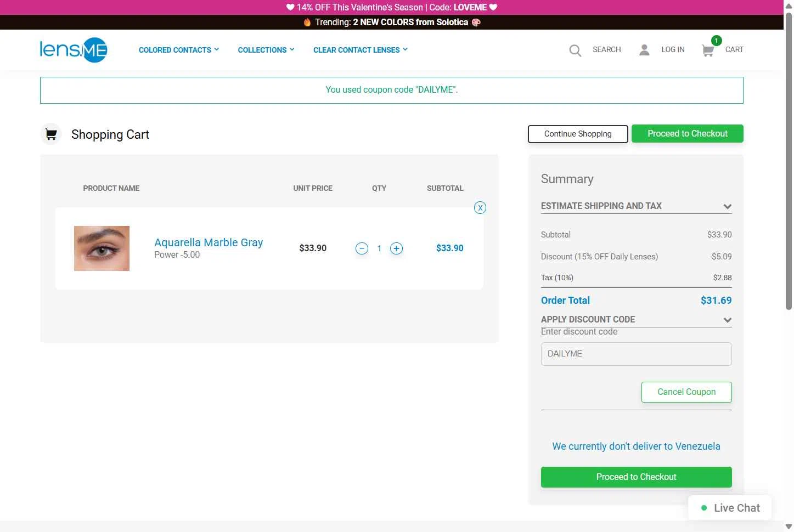Expand Estimate Shipping and Tax section
Screen dimensions: 794x532
(x=637, y=206)
